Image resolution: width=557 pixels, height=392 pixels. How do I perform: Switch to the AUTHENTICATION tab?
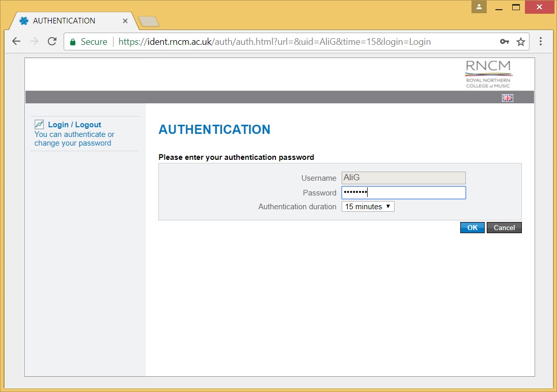(x=66, y=20)
